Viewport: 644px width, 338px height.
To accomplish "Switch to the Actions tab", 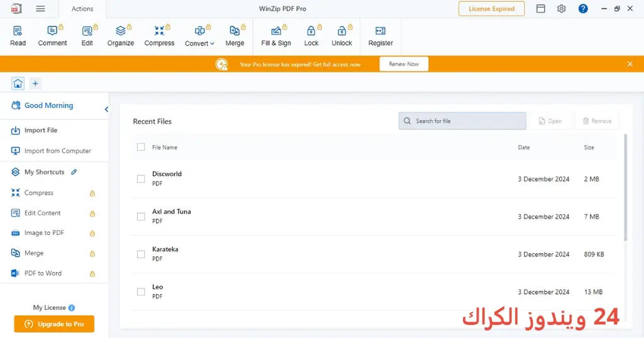I will (x=82, y=9).
